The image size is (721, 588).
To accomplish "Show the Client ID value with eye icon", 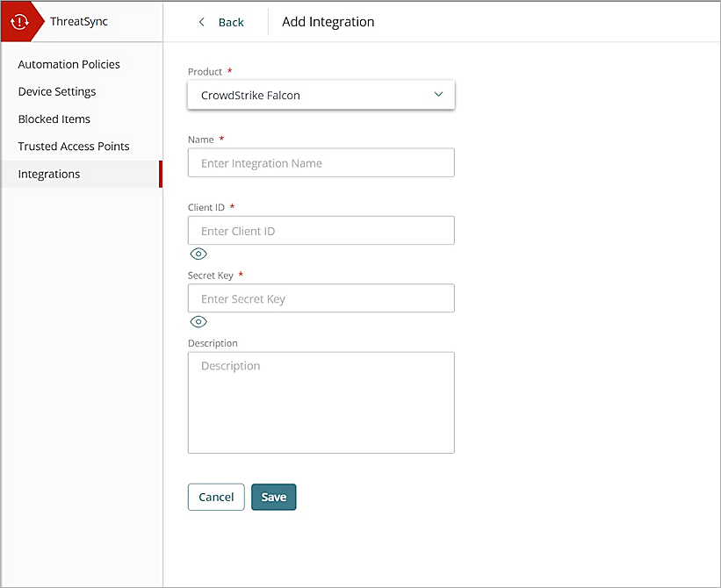I will (x=198, y=254).
